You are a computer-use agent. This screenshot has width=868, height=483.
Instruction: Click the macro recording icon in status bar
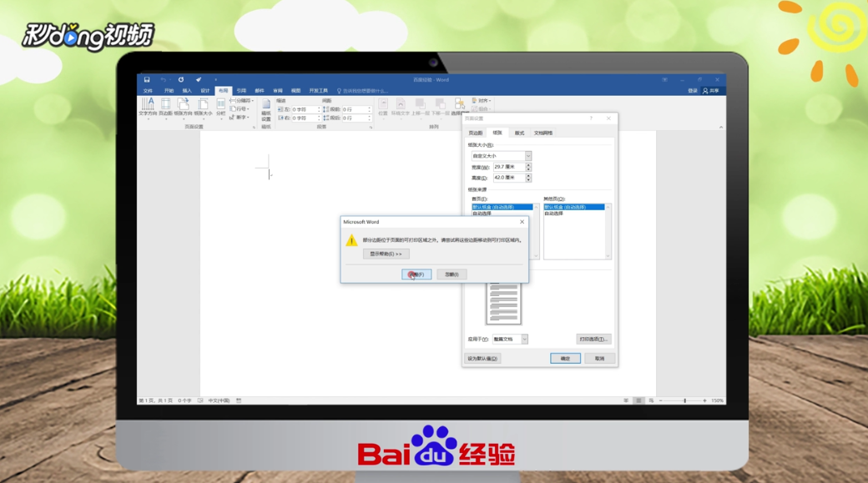pos(239,400)
